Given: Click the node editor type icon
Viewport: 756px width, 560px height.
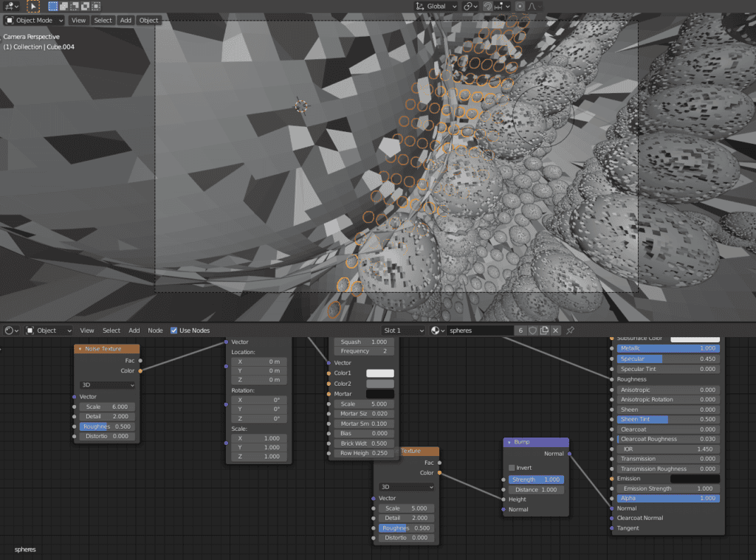Looking at the screenshot, I should coord(10,331).
